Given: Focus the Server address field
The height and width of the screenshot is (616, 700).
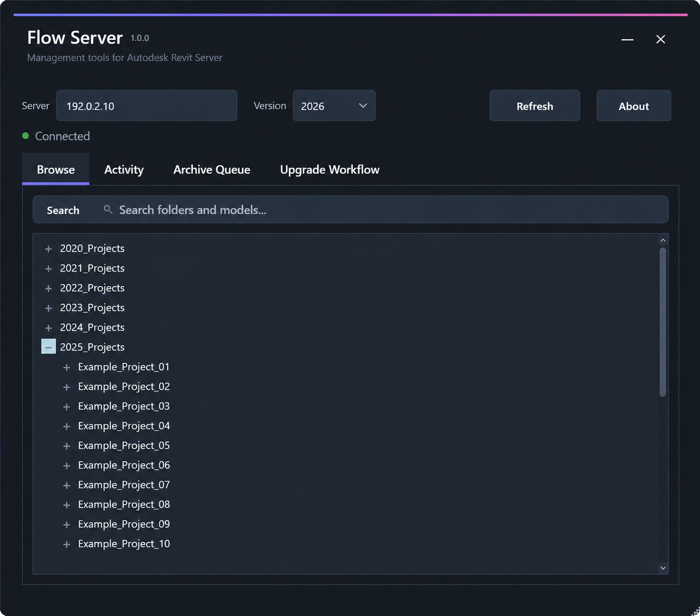Looking at the screenshot, I should coord(147,105).
